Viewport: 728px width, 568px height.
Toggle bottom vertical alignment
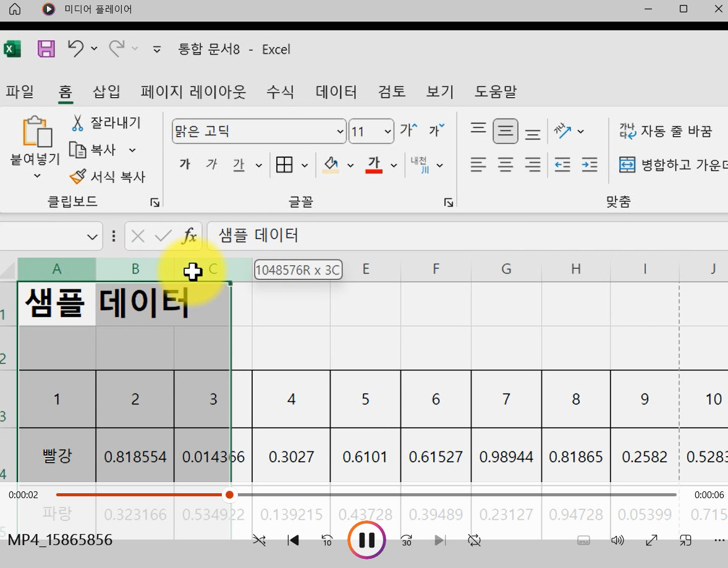[533, 134]
